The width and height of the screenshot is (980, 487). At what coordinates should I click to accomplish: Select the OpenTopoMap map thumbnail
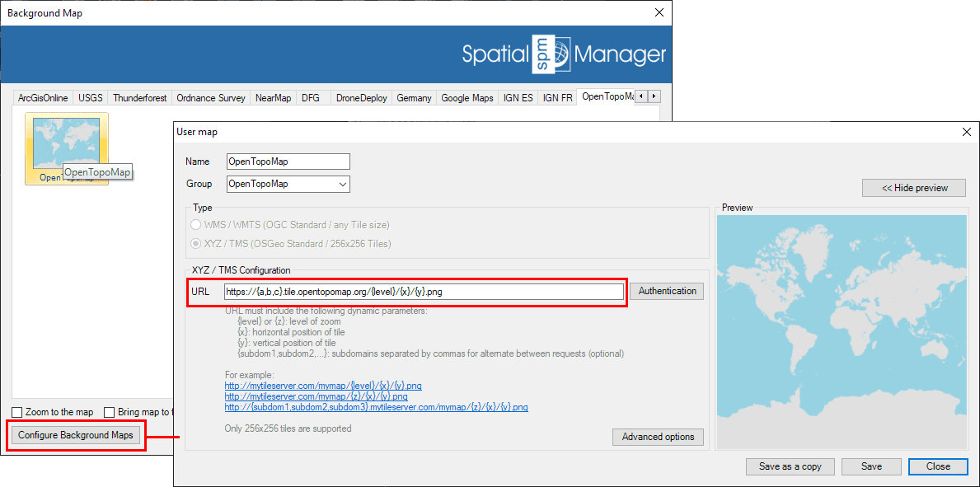pos(67,149)
